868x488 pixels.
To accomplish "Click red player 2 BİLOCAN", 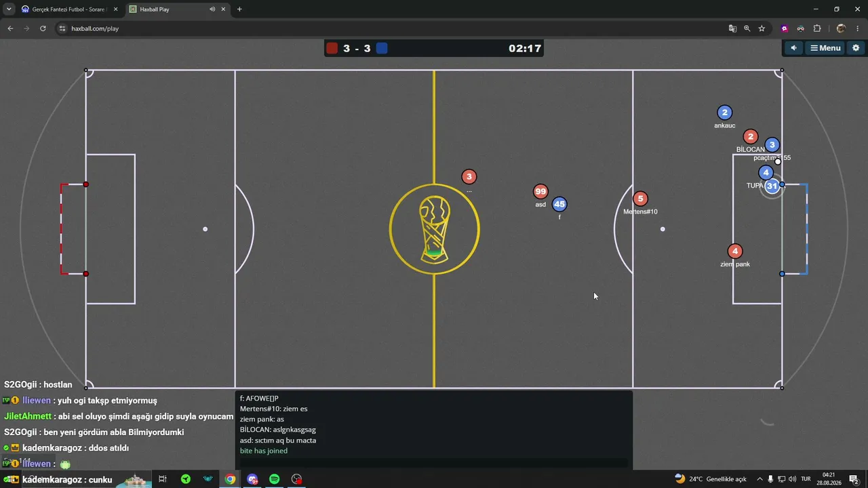I will (x=750, y=137).
